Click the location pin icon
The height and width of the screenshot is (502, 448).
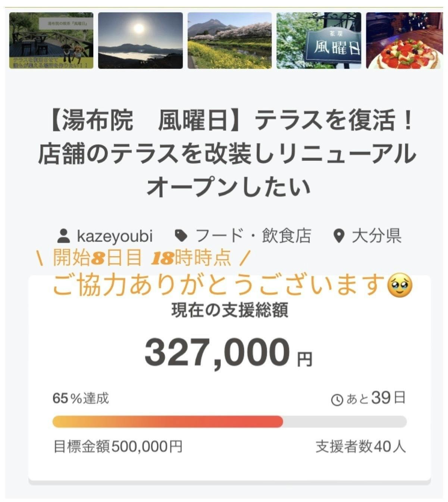coord(338,236)
